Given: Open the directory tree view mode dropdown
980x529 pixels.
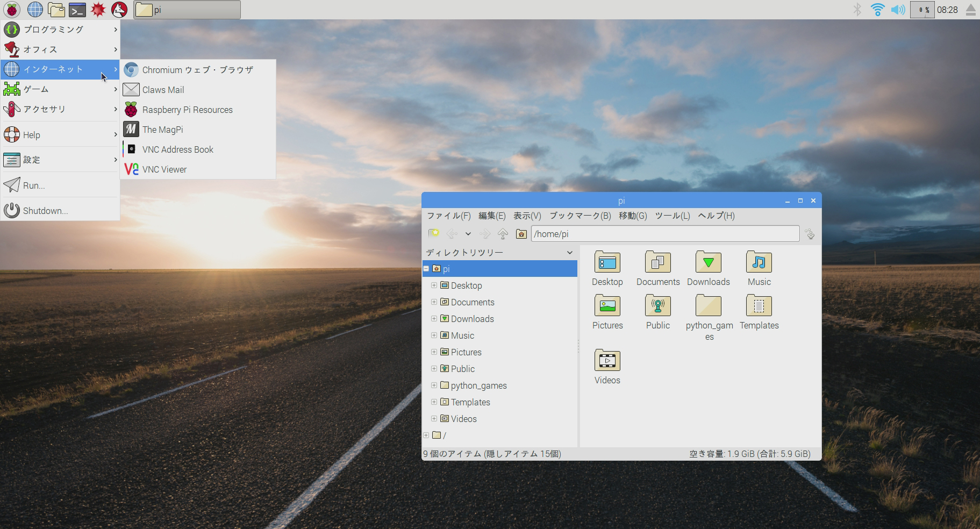Looking at the screenshot, I should pos(569,252).
